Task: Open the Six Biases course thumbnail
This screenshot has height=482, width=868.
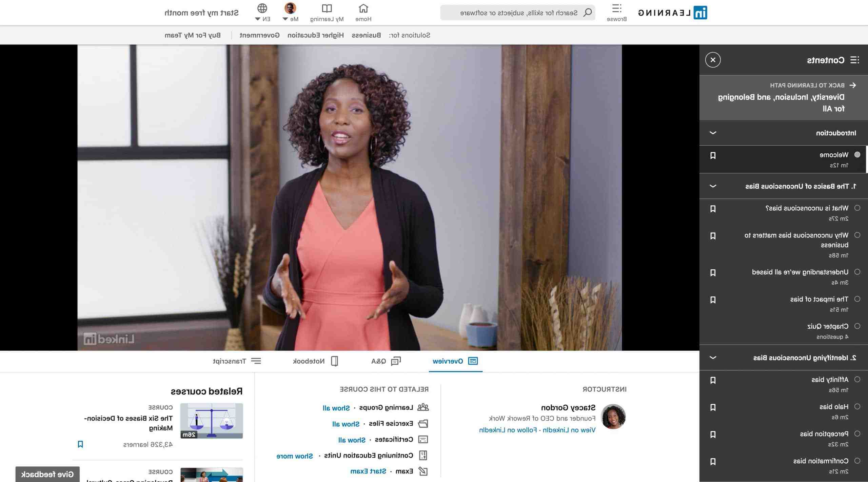Action: [212, 421]
